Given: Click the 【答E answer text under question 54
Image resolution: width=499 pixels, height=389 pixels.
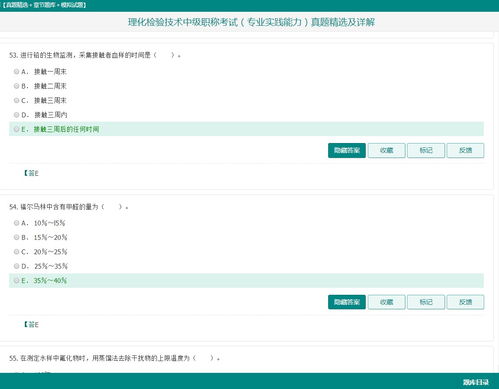Looking at the screenshot, I should point(31,324).
